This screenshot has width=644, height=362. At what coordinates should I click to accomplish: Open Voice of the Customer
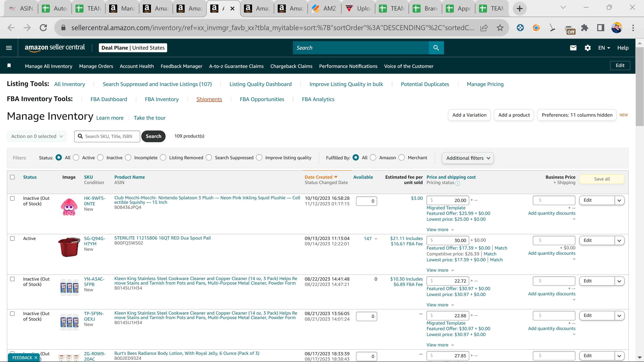[x=409, y=66]
